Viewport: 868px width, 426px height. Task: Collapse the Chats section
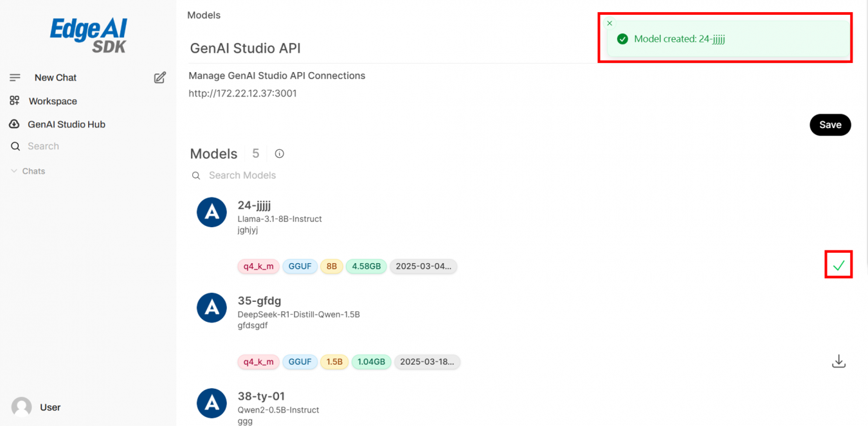(x=14, y=171)
